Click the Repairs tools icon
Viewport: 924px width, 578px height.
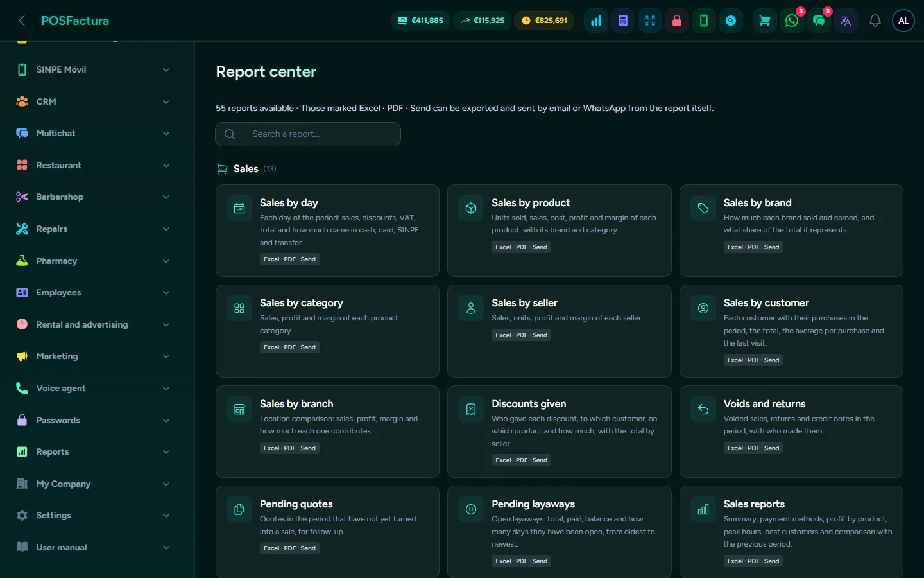pyautogui.click(x=22, y=229)
